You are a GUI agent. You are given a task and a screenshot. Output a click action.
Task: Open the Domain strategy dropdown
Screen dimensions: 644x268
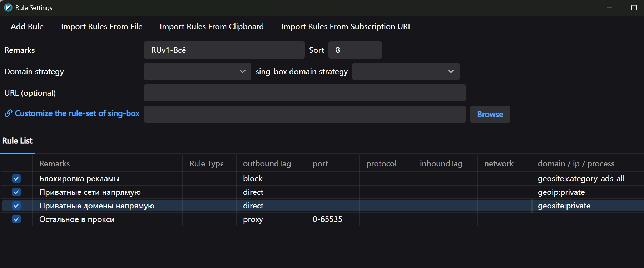point(197,71)
